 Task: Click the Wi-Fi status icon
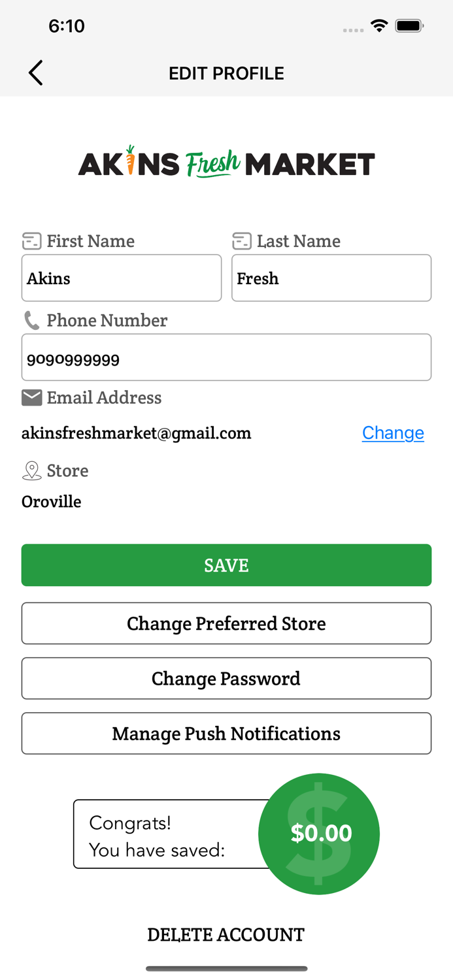[x=380, y=25]
